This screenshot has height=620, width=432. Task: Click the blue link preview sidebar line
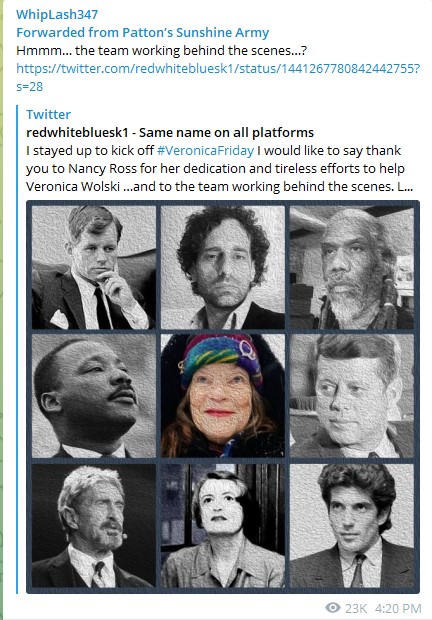(17, 349)
